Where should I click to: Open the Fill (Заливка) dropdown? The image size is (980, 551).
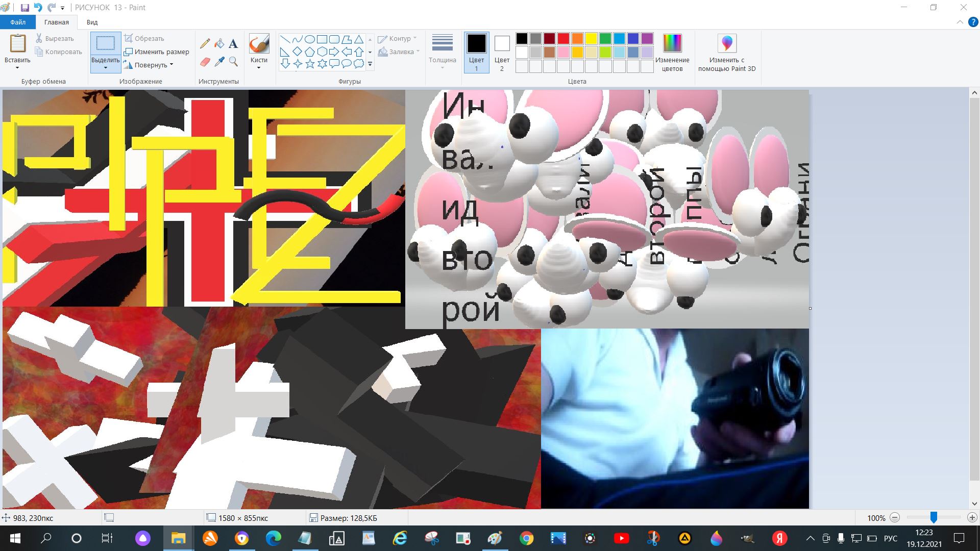pos(399,52)
